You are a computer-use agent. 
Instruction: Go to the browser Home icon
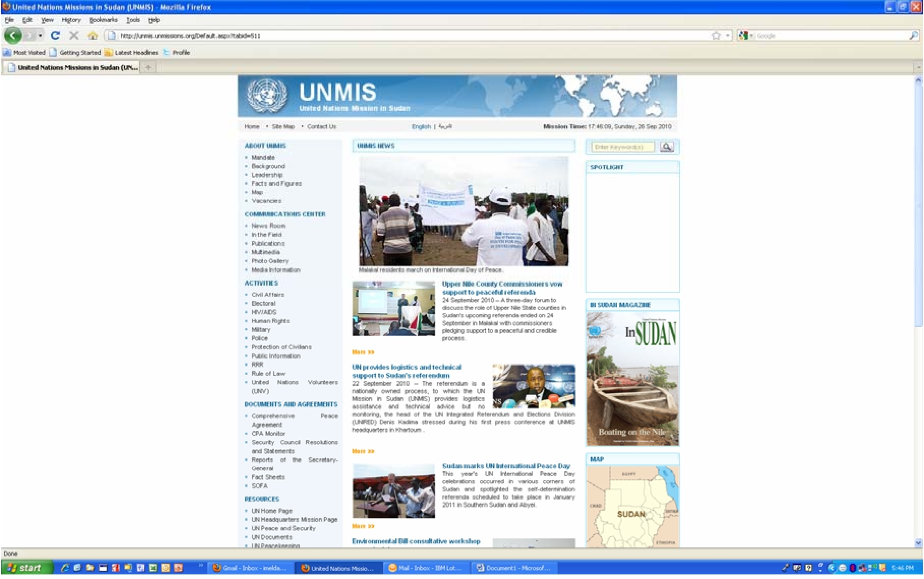(92, 36)
